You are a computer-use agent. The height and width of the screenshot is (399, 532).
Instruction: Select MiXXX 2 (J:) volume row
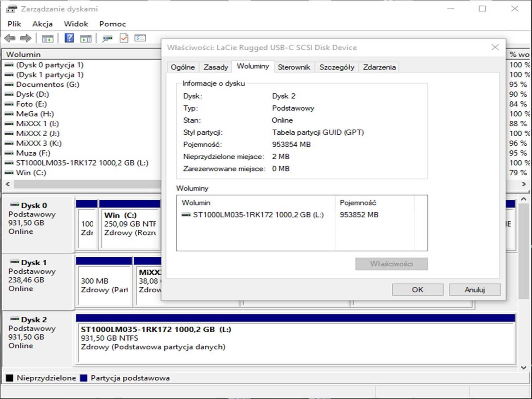pyautogui.click(x=82, y=134)
